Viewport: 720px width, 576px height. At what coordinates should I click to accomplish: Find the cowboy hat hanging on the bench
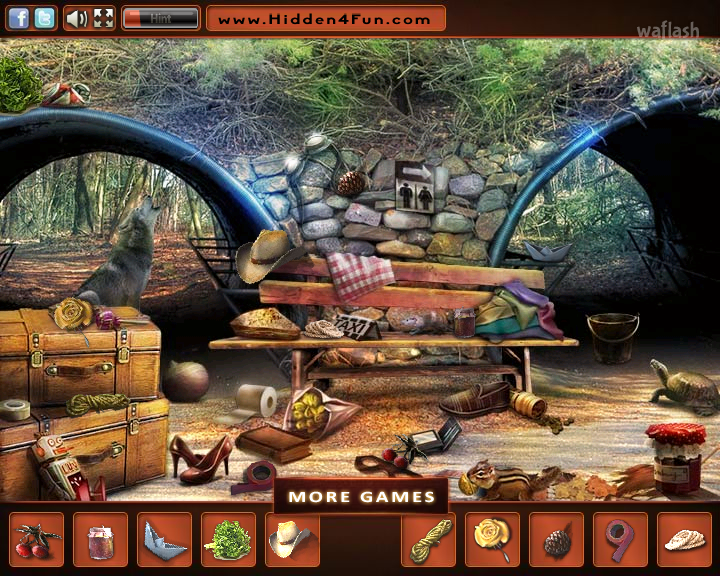[x=266, y=255]
